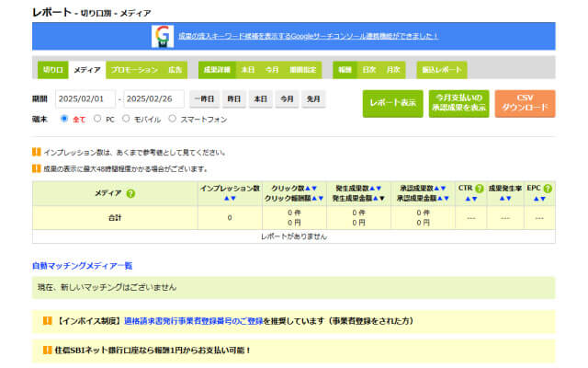This screenshot has height=368, width=588.
Task: Sort 承認成果数 descending with the down arrow
Action: (443, 188)
